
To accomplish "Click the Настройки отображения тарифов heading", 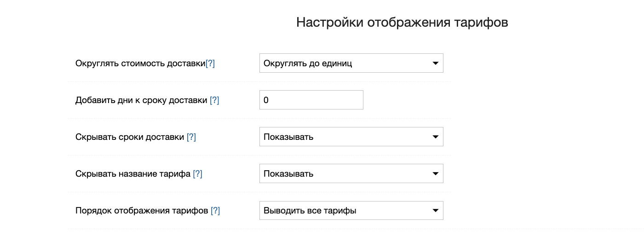I will 402,23.
